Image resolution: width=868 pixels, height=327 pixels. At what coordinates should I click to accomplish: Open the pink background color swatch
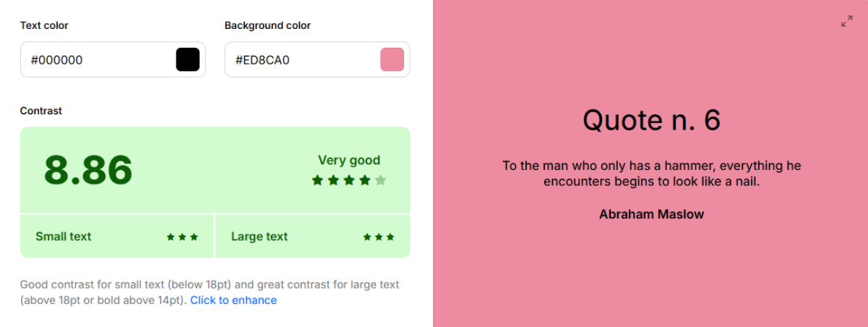[x=392, y=59]
